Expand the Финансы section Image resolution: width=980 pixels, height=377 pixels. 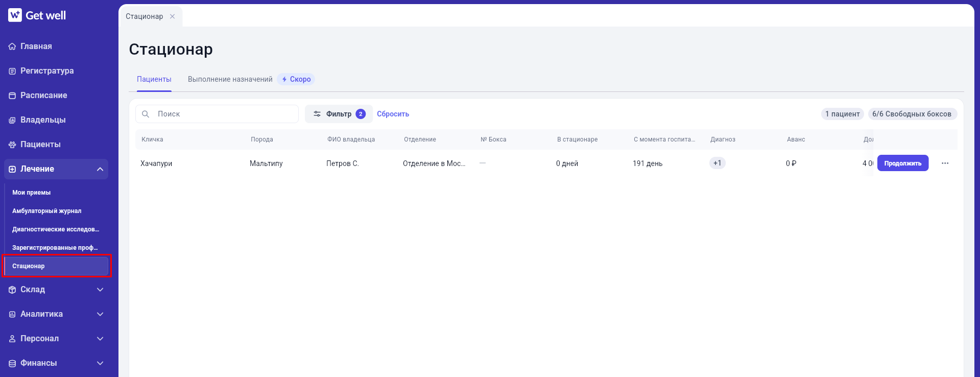click(100, 363)
